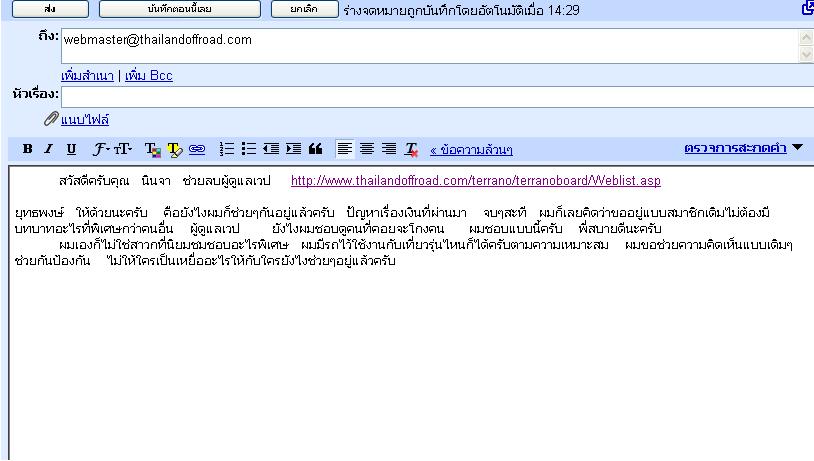The width and height of the screenshot is (814, 461).
Task: Click the Discard (ยกเลิก) button
Action: coord(304,9)
